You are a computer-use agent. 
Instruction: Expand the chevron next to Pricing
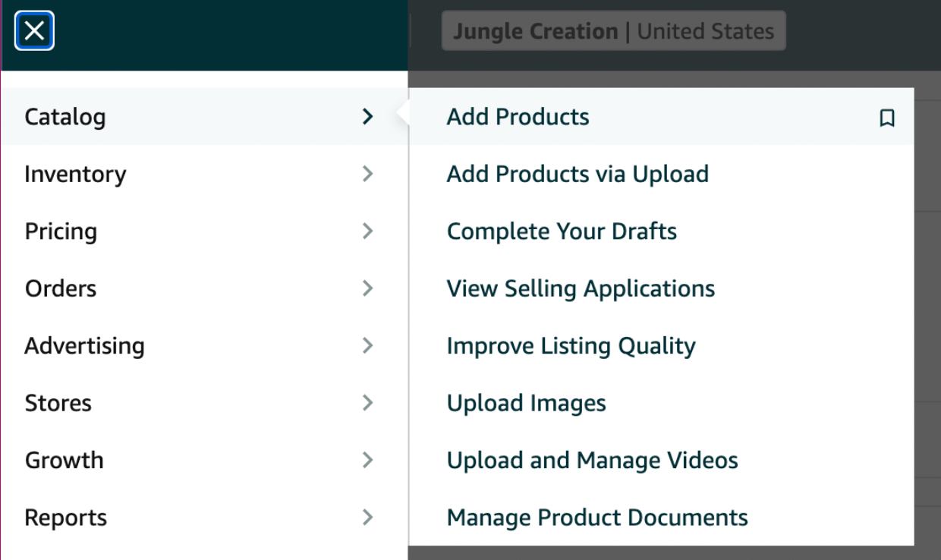pyautogui.click(x=368, y=231)
